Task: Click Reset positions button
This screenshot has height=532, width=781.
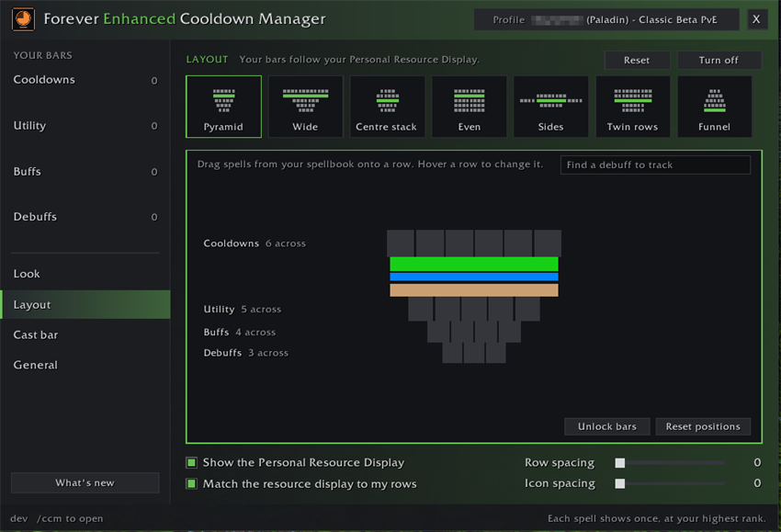Action: [703, 426]
